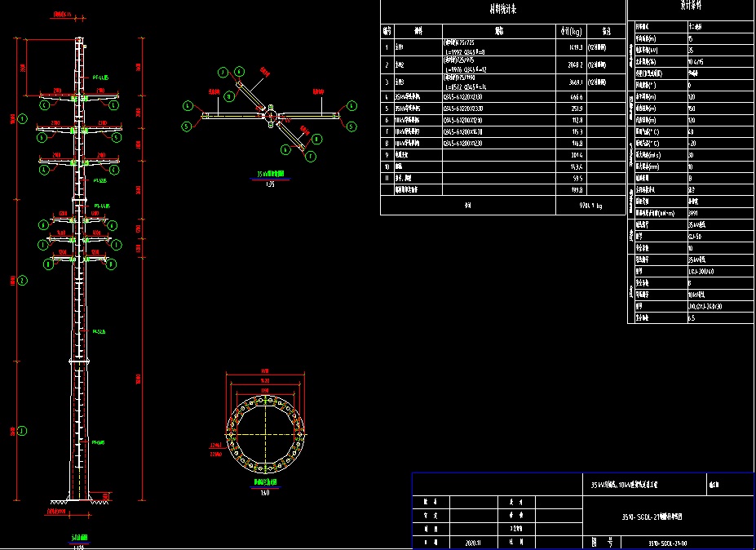
Task: Click the 35kV 横担俯视图 view caption
Action: 272,173
